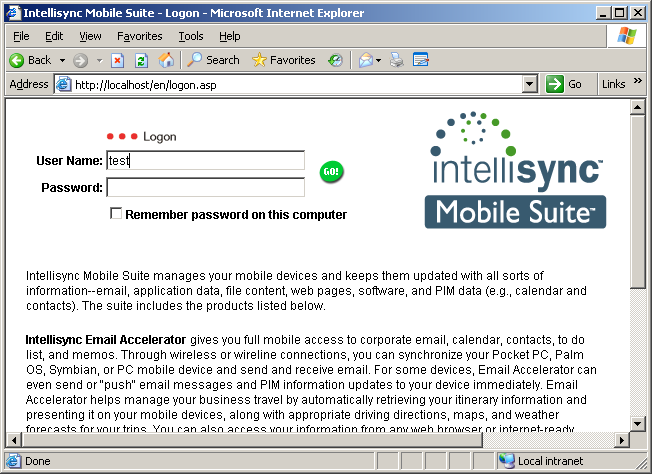The image size is (652, 474).
Task: Click the horizontal scrollbar left arrow
Action: 14,440
